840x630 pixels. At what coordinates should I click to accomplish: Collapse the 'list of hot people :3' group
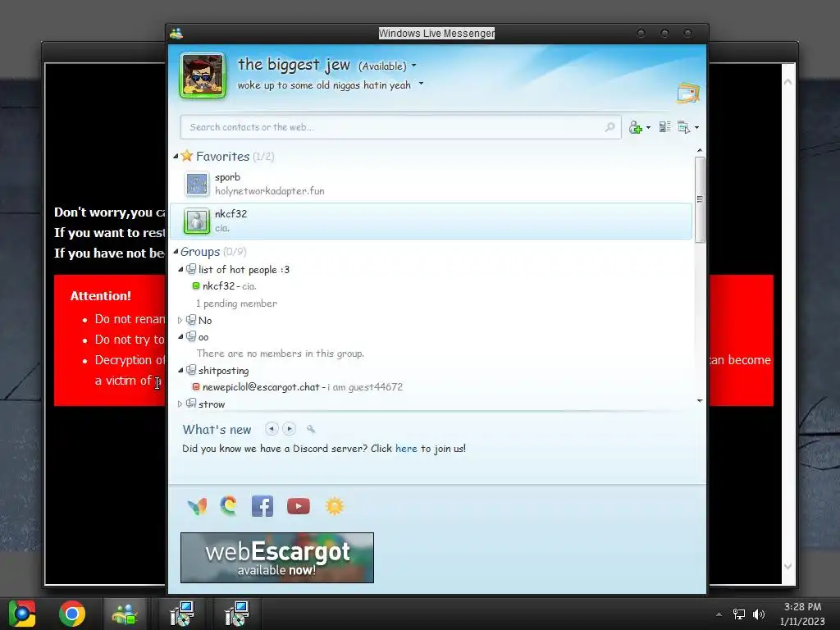point(180,269)
